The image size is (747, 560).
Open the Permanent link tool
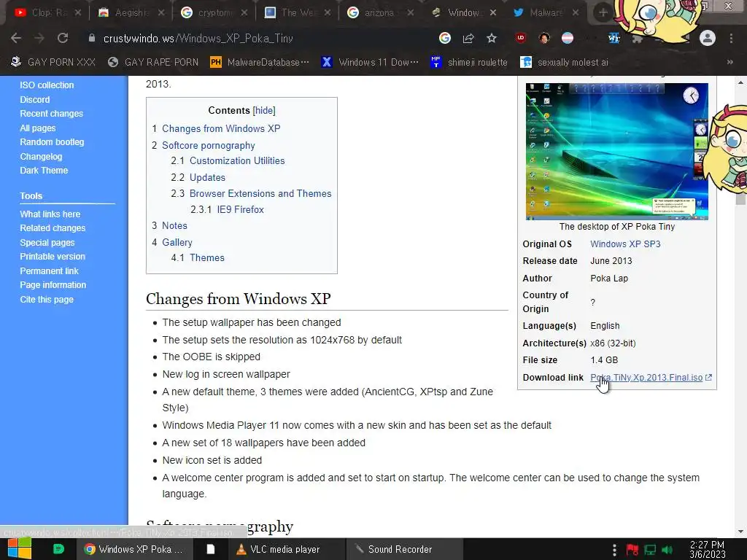pos(49,271)
